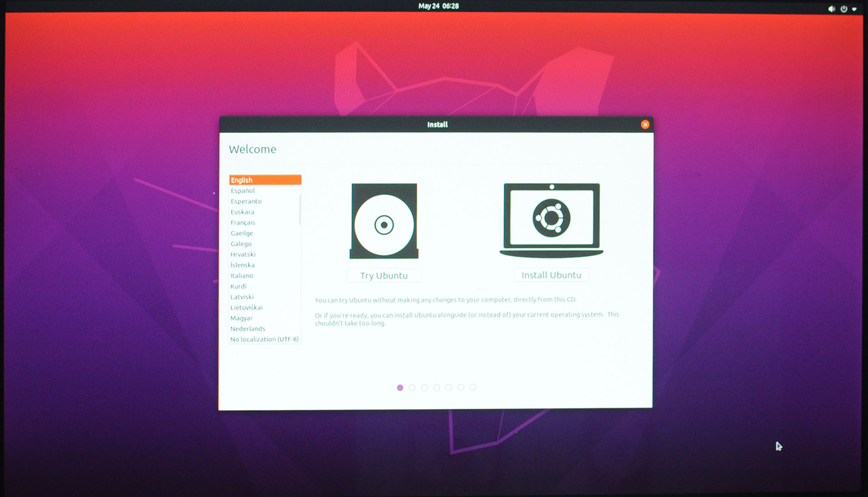This screenshot has width=868, height=497.
Task: Select Italiano language
Action: 264,276
